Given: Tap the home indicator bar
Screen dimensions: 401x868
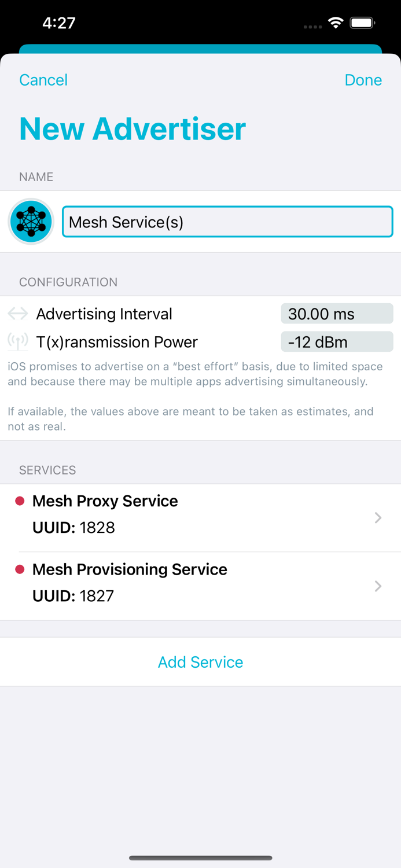Looking at the screenshot, I should (200, 858).
